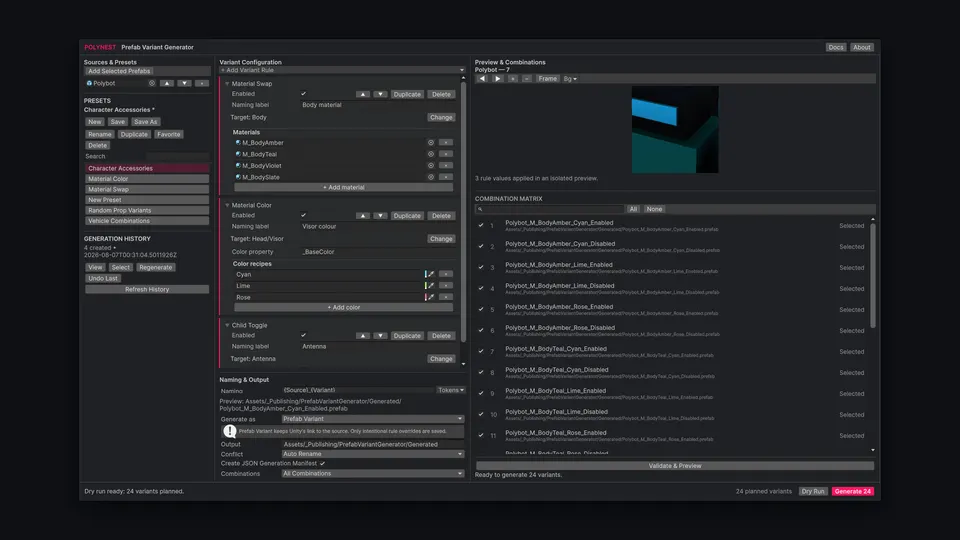
Task: Select the Material Color preset
Action: coord(147,179)
